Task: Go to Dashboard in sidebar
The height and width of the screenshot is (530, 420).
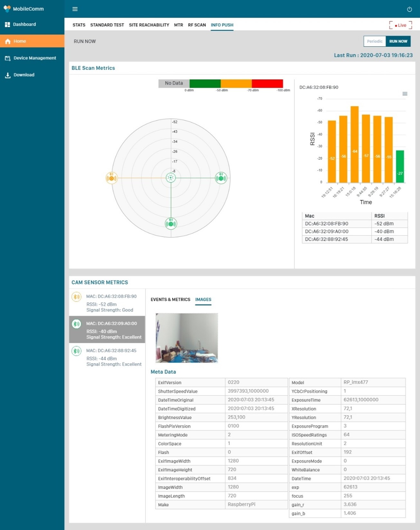Action: click(24, 24)
